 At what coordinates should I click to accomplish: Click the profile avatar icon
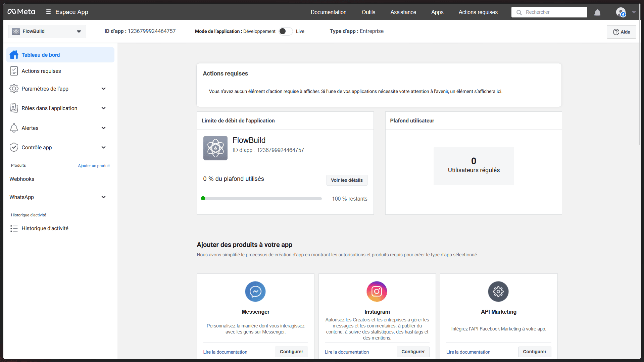click(x=621, y=12)
